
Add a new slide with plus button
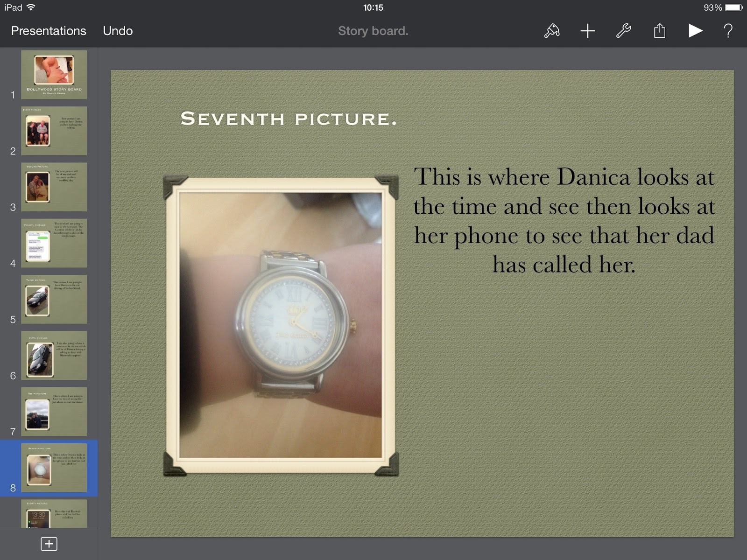coord(49,544)
